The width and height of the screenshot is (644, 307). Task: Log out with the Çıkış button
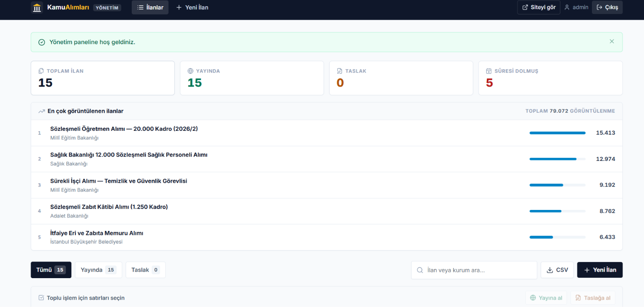coord(607,7)
